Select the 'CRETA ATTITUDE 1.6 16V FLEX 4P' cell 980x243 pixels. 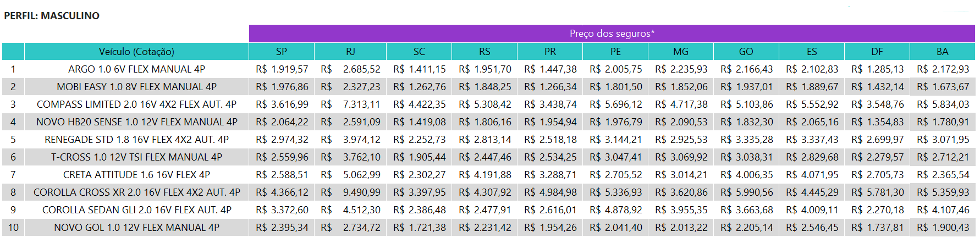pyautogui.click(x=136, y=175)
